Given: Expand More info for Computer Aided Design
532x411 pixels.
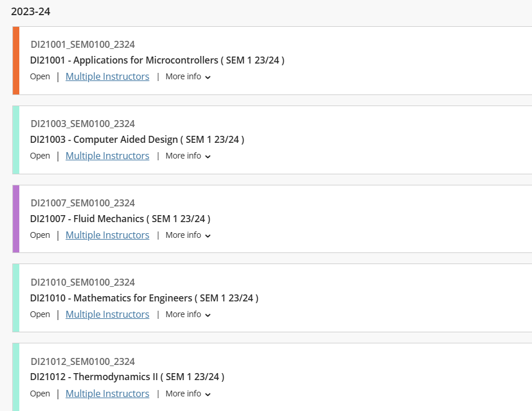Looking at the screenshot, I should [188, 156].
